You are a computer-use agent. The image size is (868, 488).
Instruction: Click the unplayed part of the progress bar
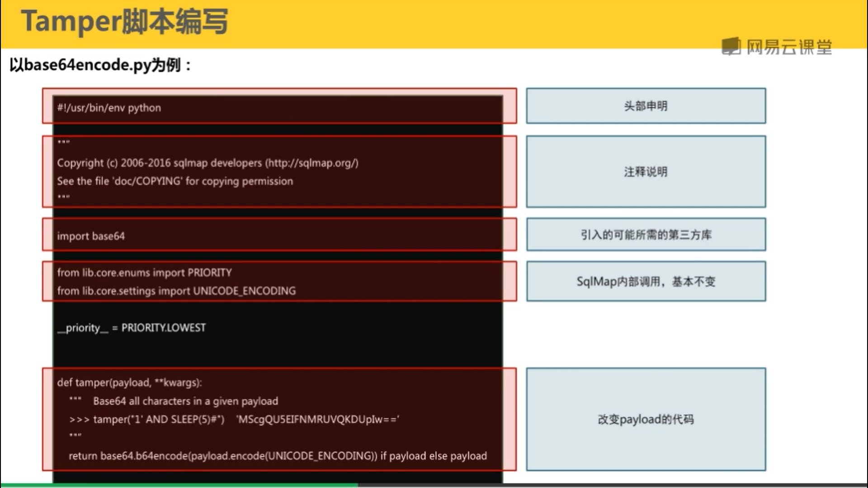point(610,485)
